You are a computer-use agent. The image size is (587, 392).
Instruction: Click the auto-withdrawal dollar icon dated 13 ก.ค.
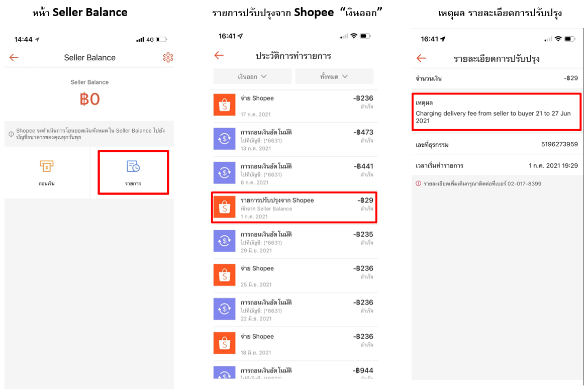point(225,139)
